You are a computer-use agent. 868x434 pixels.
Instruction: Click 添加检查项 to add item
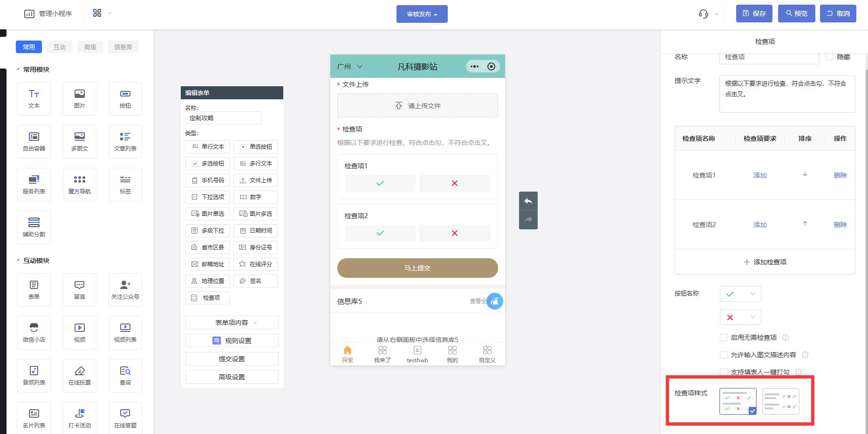pyautogui.click(x=765, y=262)
